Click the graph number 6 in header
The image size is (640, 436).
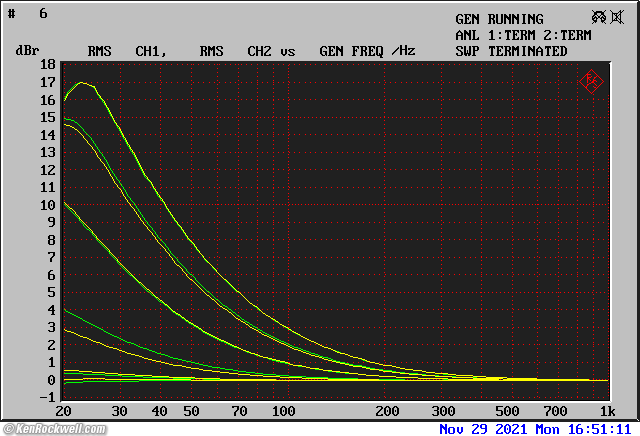click(43, 14)
